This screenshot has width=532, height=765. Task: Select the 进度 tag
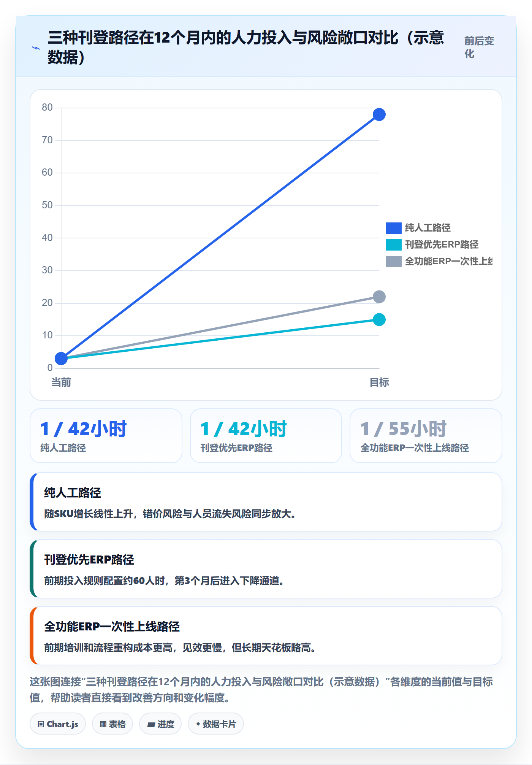click(160, 724)
